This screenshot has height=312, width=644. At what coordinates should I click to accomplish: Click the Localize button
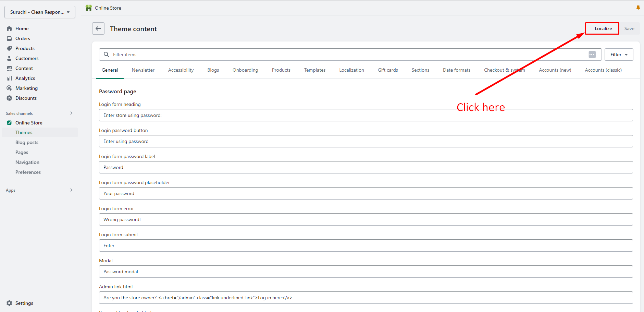point(603,28)
